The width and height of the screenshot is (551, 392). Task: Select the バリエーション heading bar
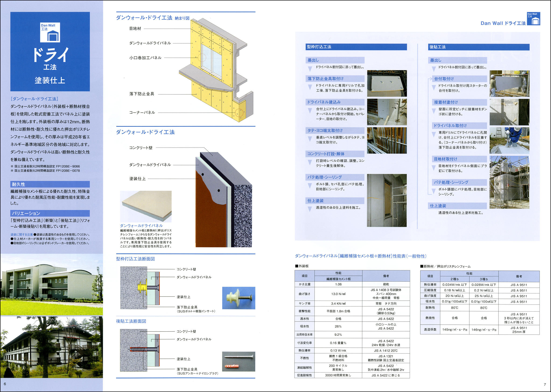[x=50, y=213]
